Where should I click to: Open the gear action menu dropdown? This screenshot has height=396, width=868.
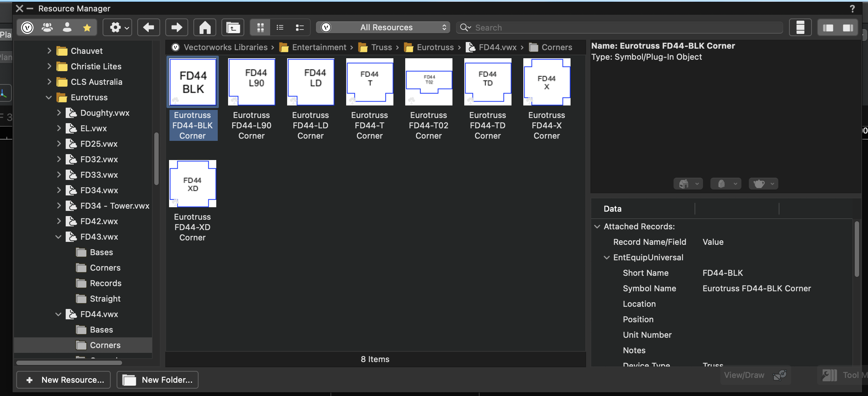[x=117, y=28]
